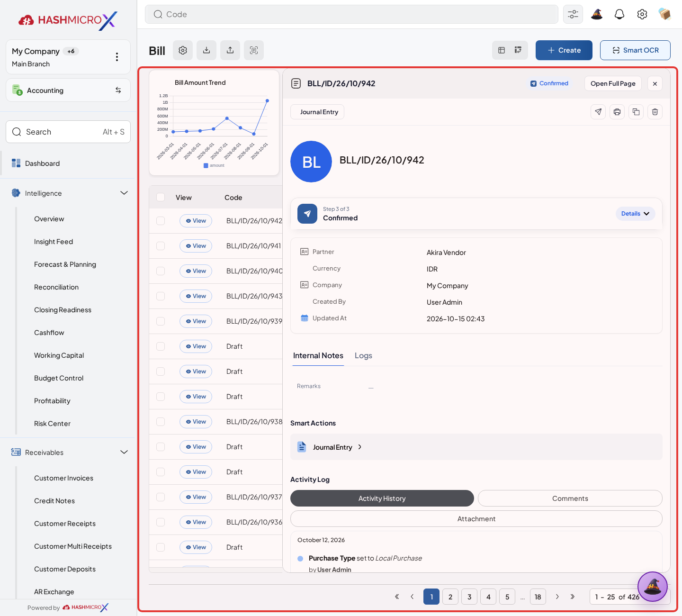Viewport: 682px width, 616px height.
Task: Click the swap arrows icon beside Accounting
Action: [x=118, y=90]
